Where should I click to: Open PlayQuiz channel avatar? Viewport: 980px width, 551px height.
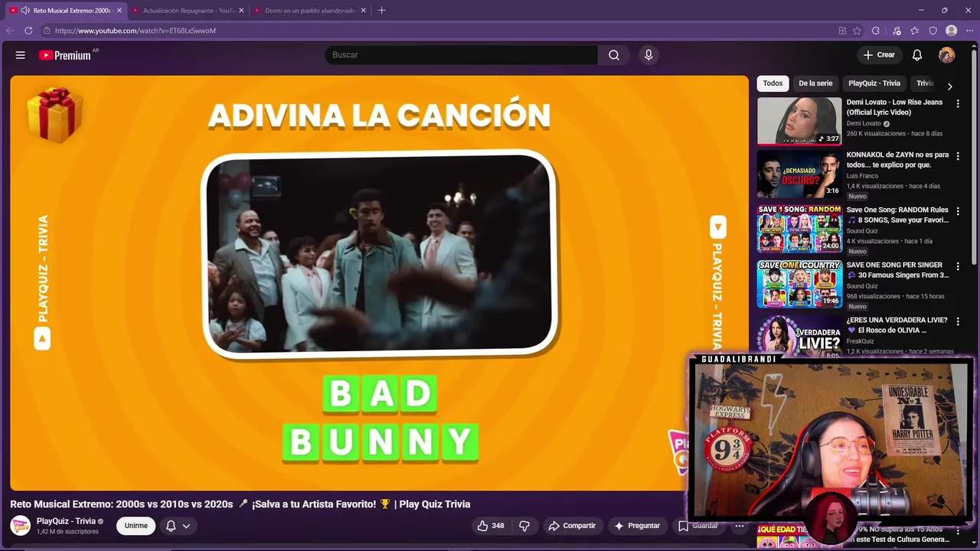21,526
